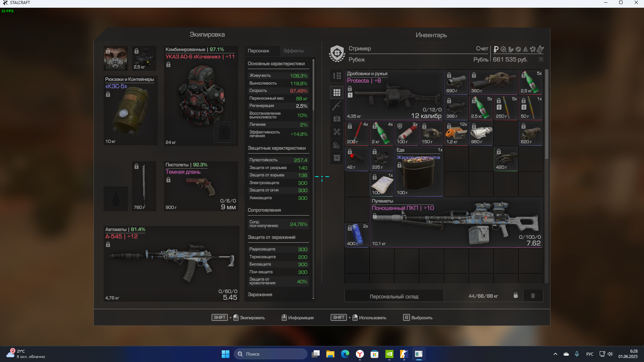Filter inventory by weapons rifle icon
The width and height of the screenshot is (644, 362).
tap(337, 106)
